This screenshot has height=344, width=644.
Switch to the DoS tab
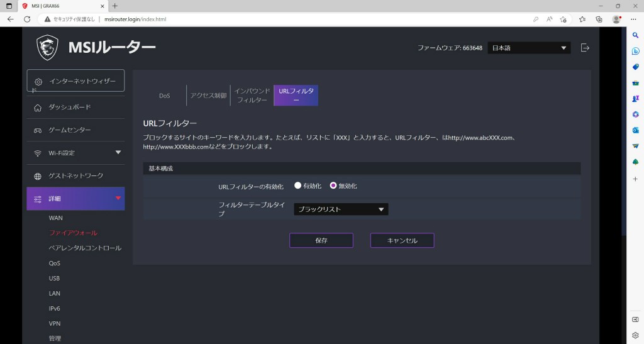tap(164, 96)
